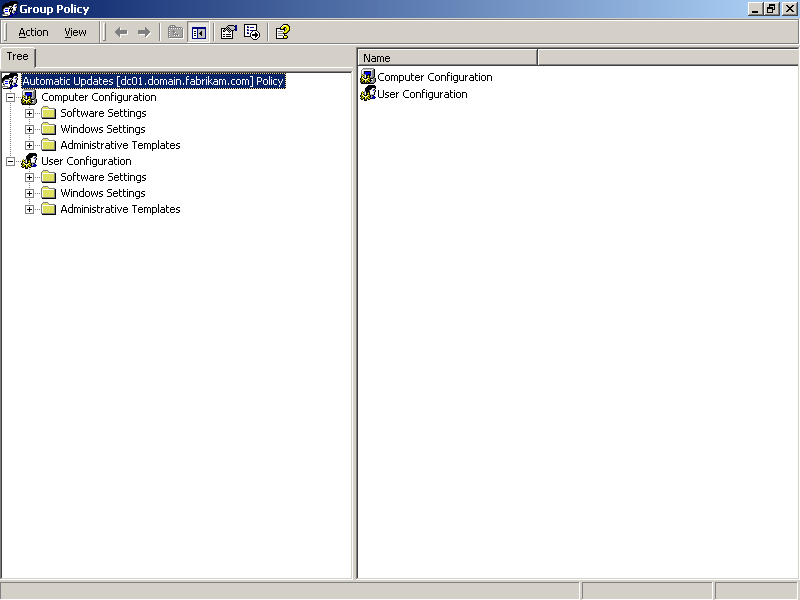The image size is (800, 600).
Task: Open the Action menu
Action: click(x=33, y=32)
